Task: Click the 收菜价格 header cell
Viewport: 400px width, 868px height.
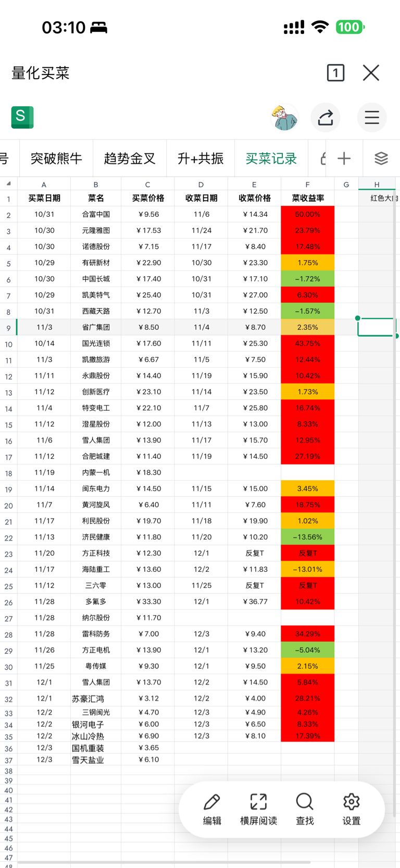Action: (254, 198)
